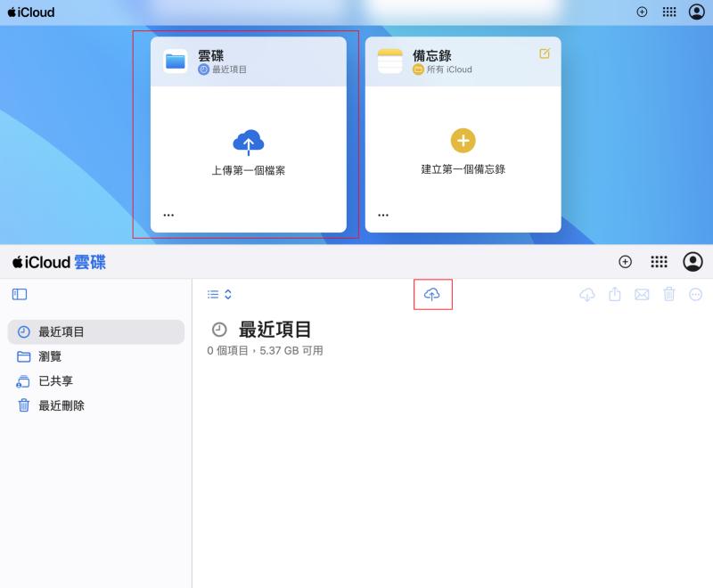Open the app grid in iCloud 雲碟 header
The image size is (713, 588).
click(659, 262)
